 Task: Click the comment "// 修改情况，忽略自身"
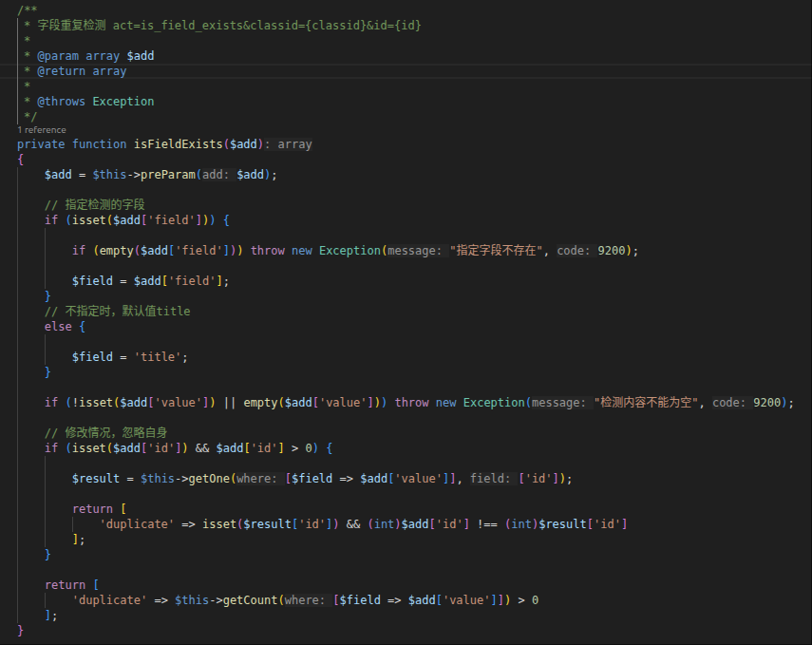click(106, 432)
